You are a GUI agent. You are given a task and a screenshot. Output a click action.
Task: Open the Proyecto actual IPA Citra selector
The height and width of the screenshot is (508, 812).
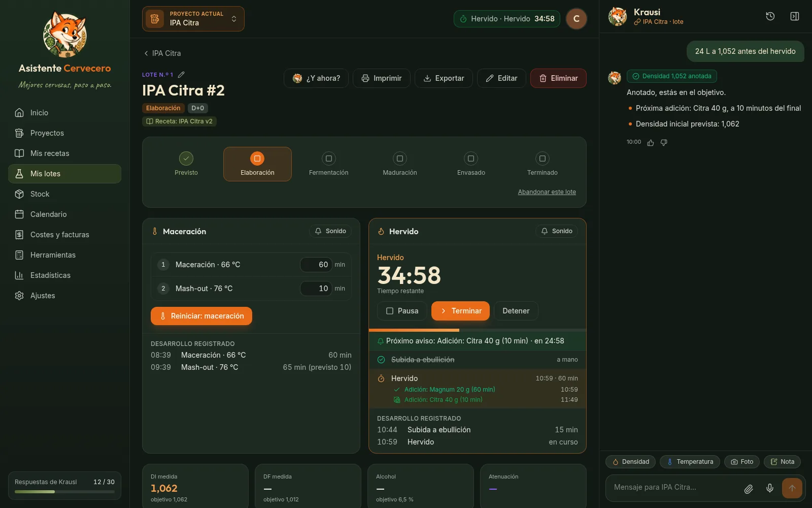pos(193,19)
